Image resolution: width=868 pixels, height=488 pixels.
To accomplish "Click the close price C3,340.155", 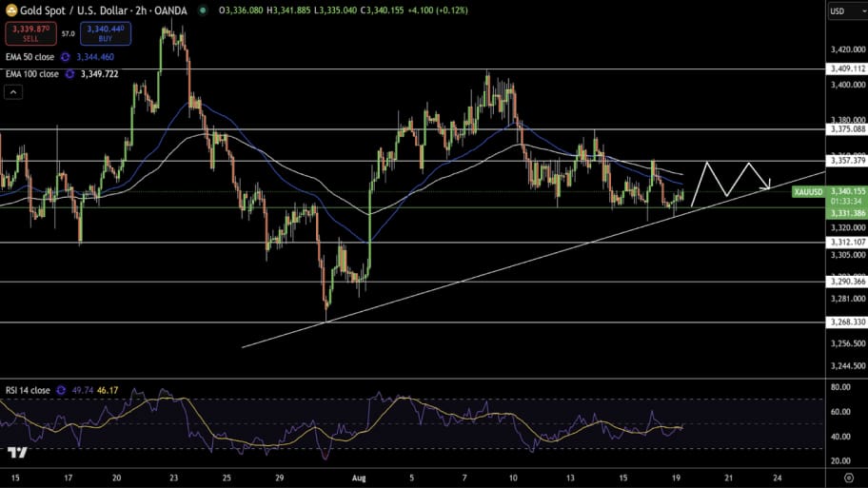I will [382, 10].
